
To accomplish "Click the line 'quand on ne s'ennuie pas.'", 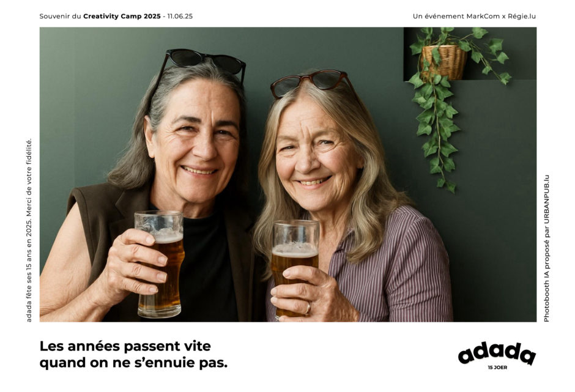I will point(133,363).
